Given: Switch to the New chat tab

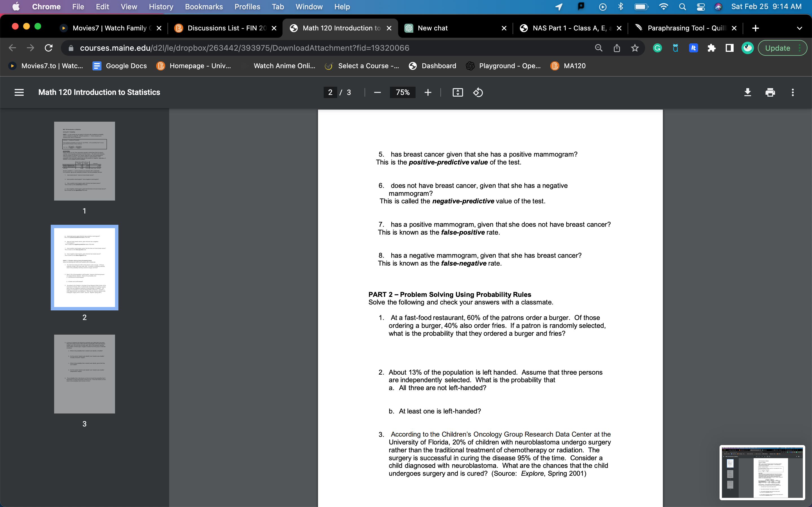Looking at the screenshot, I should tap(433, 28).
